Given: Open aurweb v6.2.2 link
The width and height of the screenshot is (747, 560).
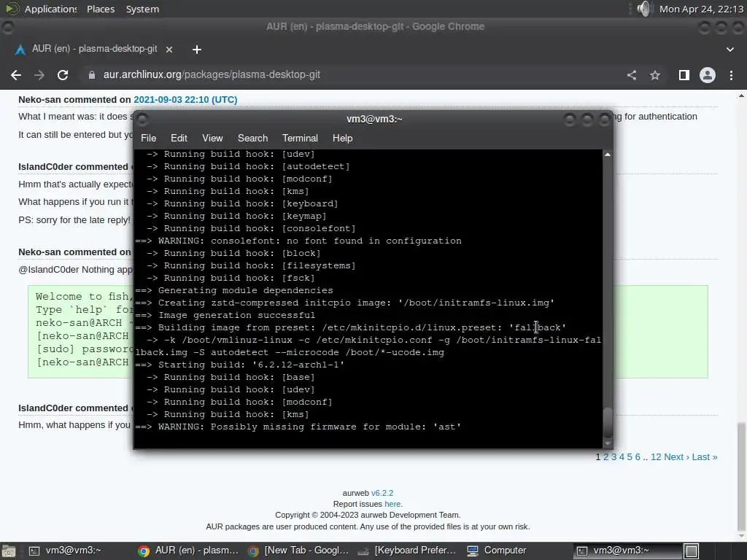Looking at the screenshot, I should 382,494.
